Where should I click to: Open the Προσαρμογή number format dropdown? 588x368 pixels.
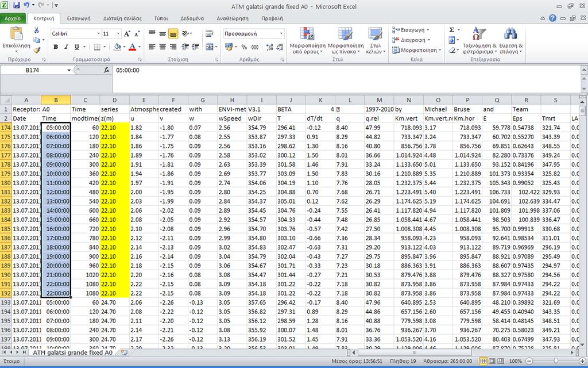click(x=281, y=34)
